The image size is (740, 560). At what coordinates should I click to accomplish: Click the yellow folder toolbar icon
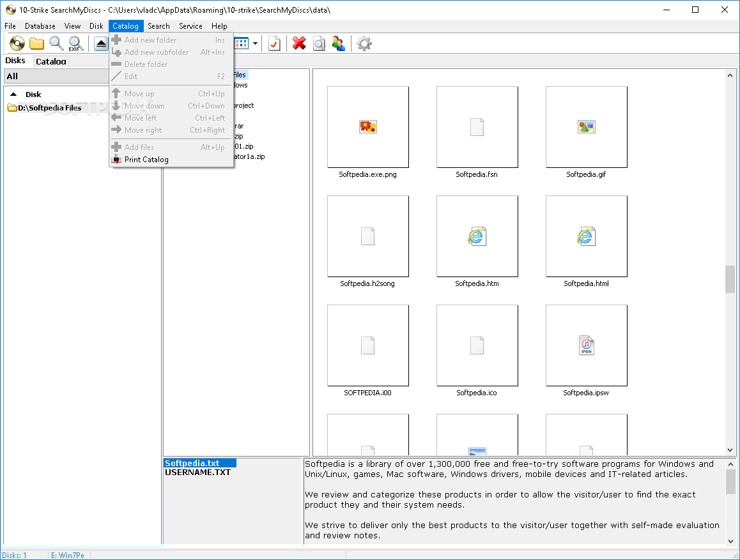36,44
